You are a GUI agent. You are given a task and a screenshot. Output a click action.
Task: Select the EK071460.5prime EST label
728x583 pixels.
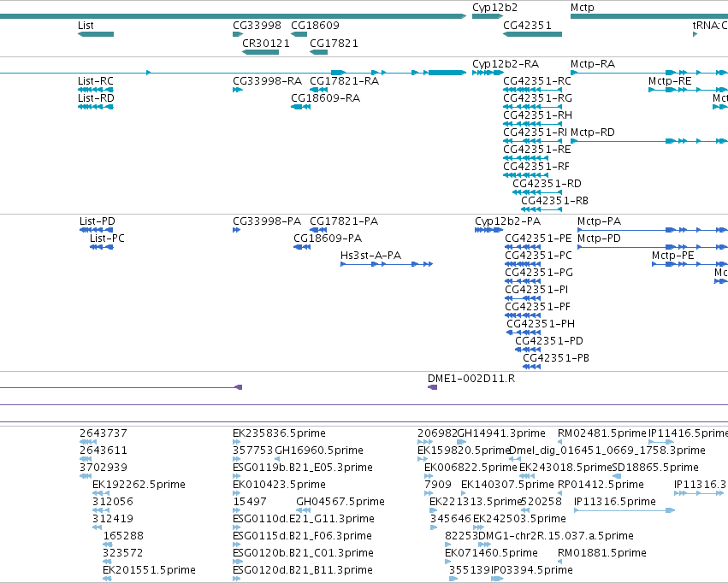pyautogui.click(x=491, y=553)
